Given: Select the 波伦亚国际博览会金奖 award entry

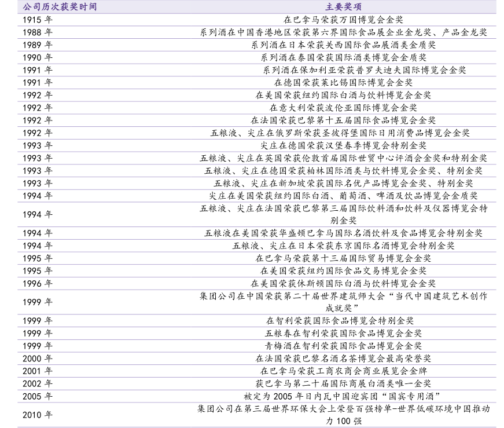Looking at the screenshot, I should [343, 108].
